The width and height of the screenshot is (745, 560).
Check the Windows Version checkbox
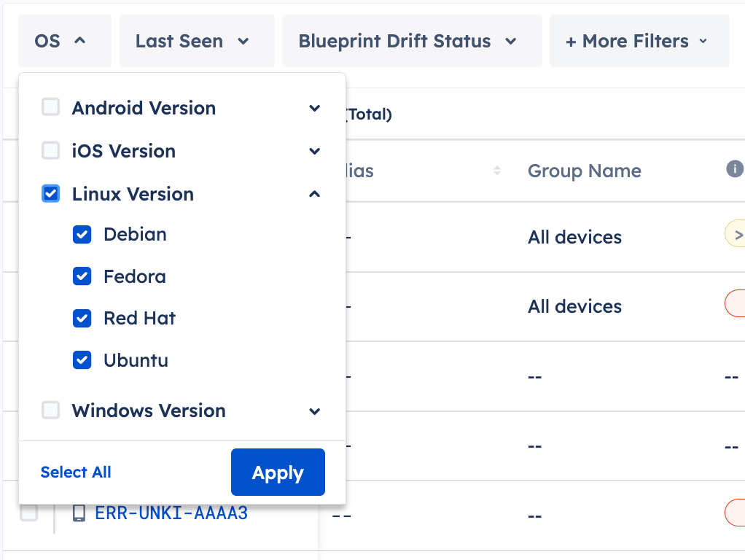pyautogui.click(x=51, y=410)
